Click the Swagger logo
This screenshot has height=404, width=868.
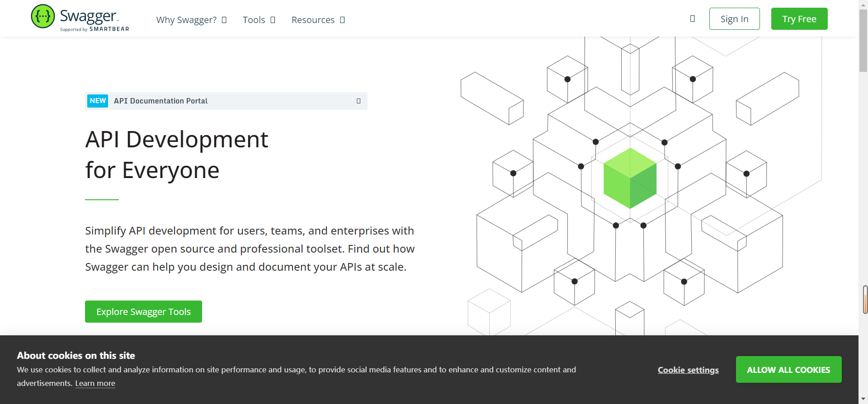click(x=80, y=18)
